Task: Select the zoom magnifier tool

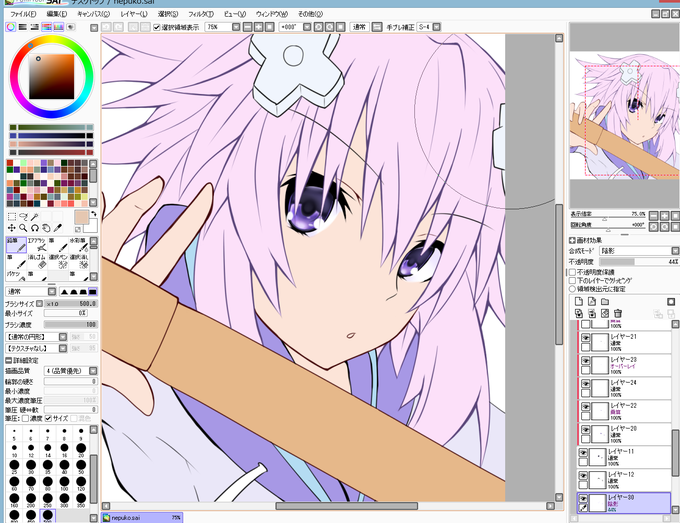Action: coord(23,228)
